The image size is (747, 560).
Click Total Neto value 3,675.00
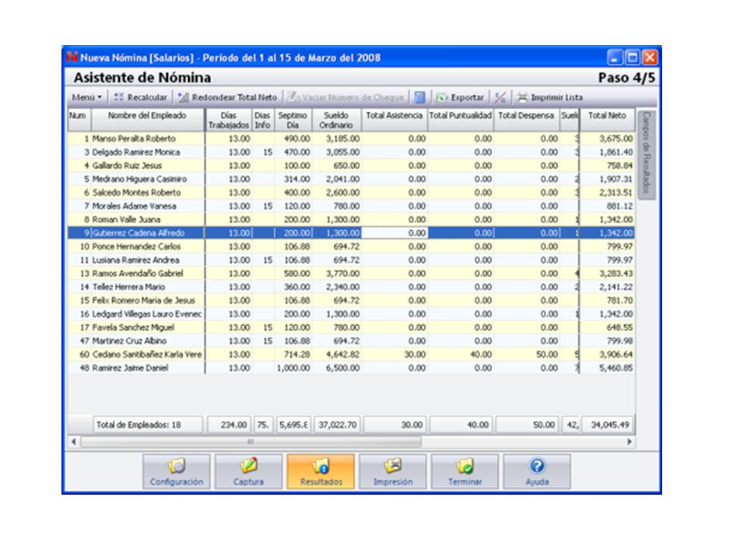pyautogui.click(x=616, y=138)
